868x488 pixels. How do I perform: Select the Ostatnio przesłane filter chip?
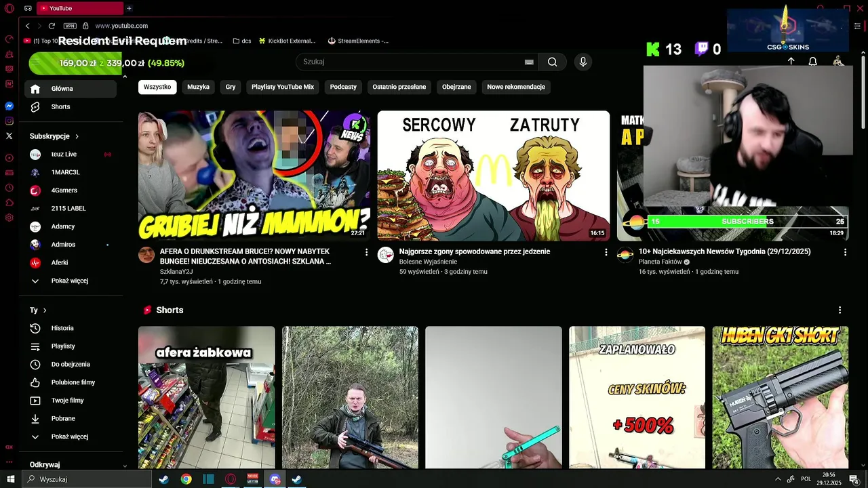(x=399, y=87)
